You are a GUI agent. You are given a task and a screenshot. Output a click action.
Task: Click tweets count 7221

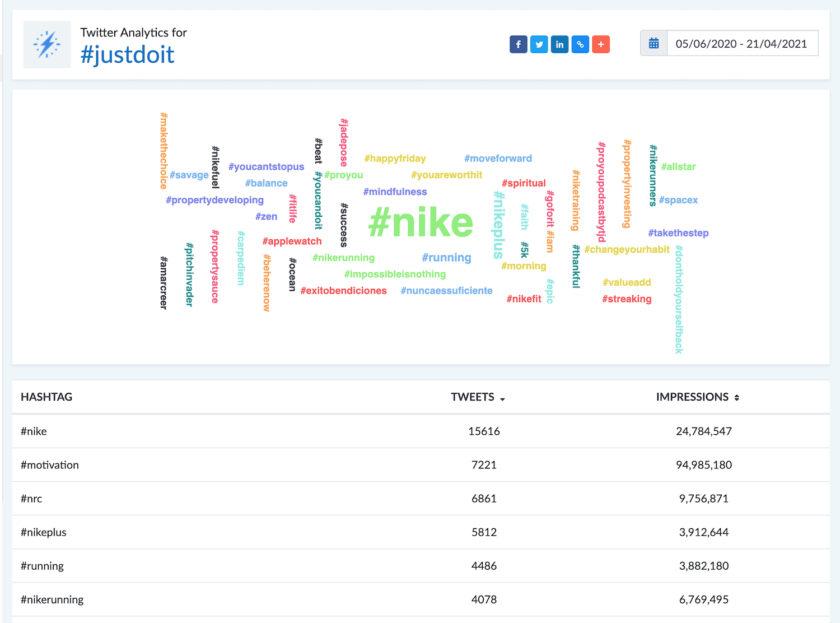484,465
